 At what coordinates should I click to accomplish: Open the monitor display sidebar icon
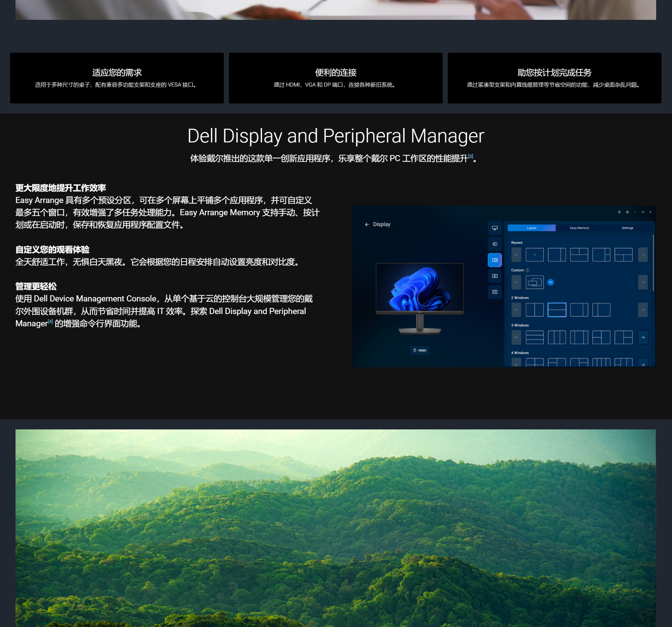495,228
